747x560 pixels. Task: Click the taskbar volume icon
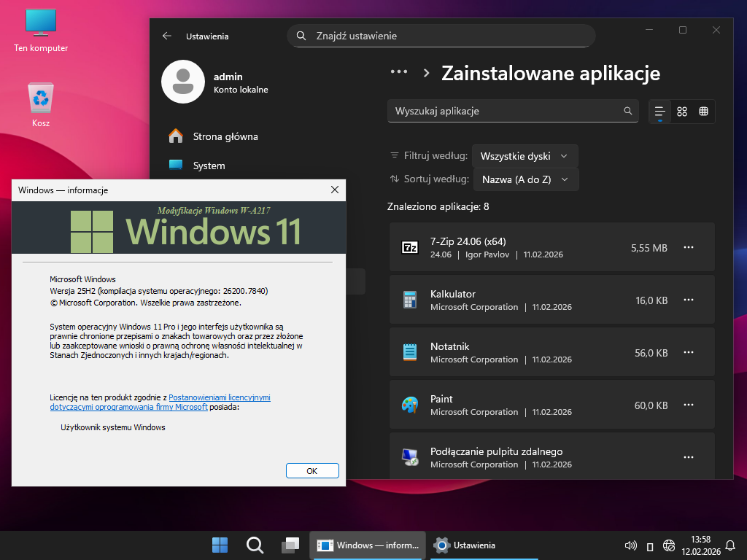[631, 545]
